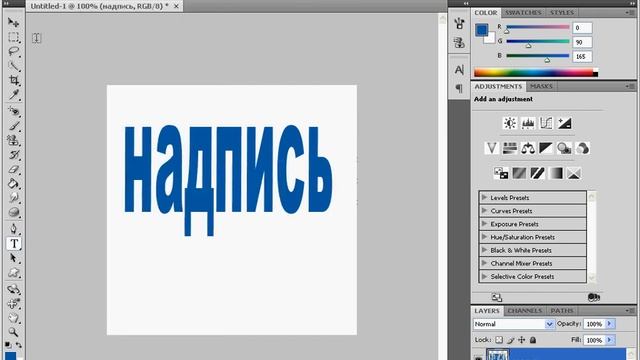Select the Magic Wand tool
Screen dimensions: 640x360
pos(13,66)
